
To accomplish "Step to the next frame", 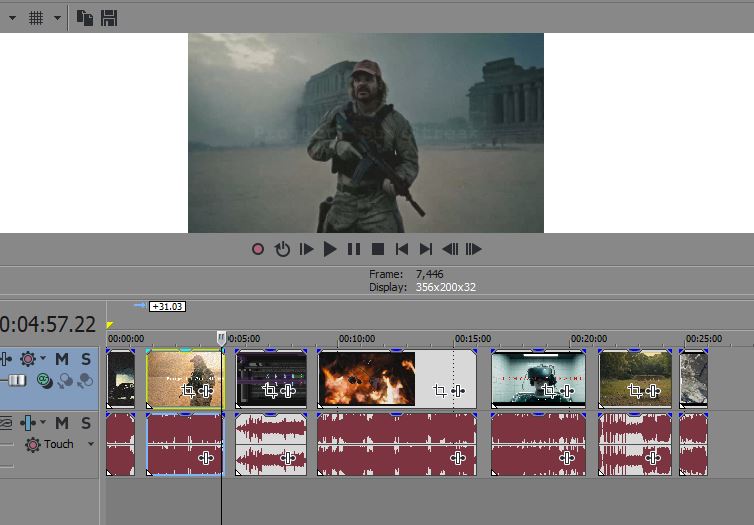I will 474,249.
